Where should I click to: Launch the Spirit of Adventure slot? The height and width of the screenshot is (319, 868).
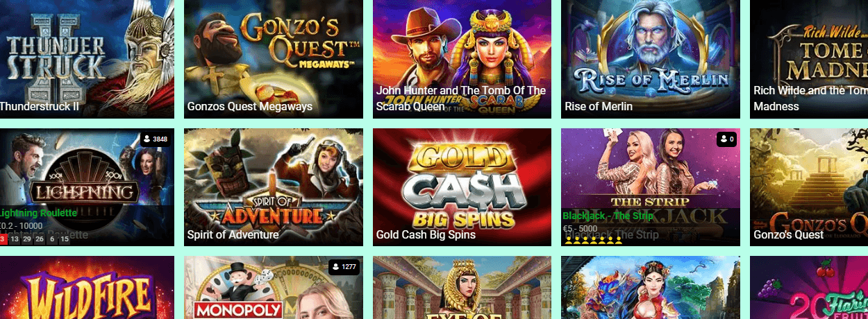click(274, 187)
